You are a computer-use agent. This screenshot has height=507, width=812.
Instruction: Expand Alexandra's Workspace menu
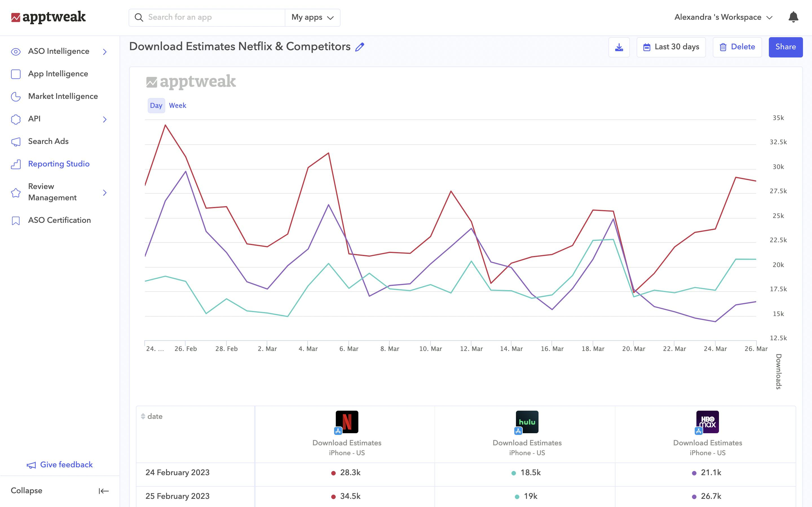coord(723,17)
